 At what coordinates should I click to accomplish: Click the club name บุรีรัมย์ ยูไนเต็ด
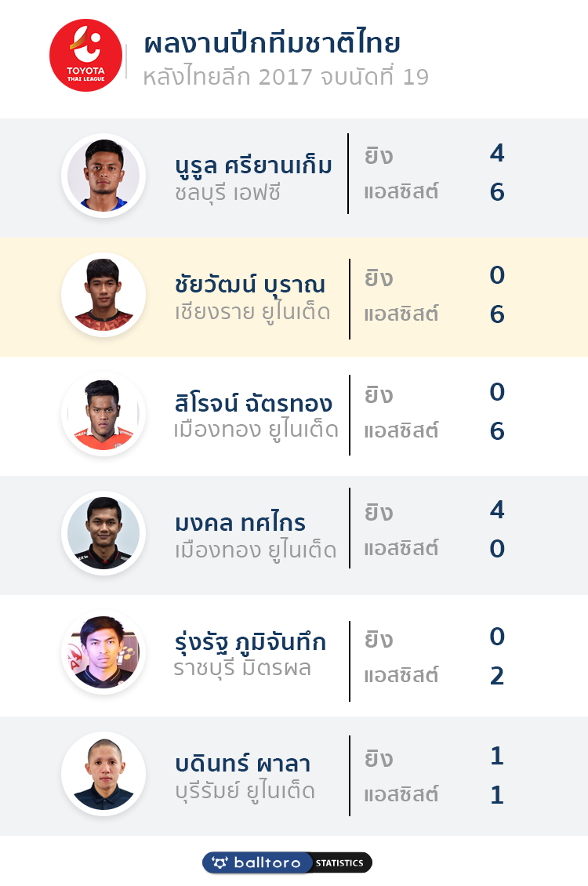(245, 791)
